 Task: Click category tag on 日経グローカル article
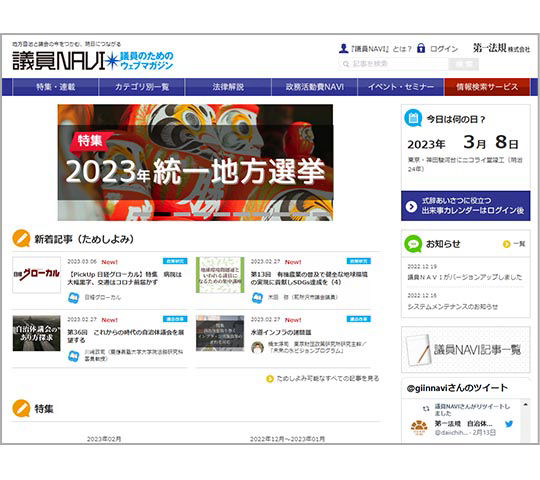tap(175, 261)
